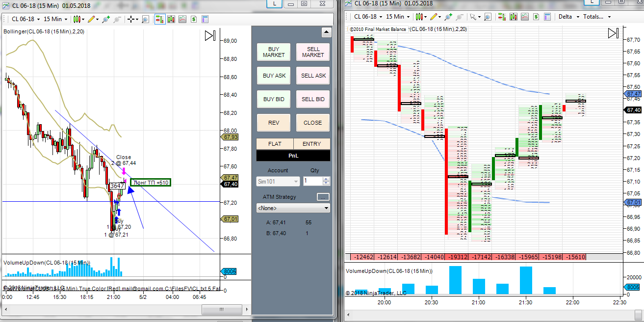Screen dimensions: 644x322
Task: Click zoom out icon in right chart toolbar
Action: tap(460, 16)
